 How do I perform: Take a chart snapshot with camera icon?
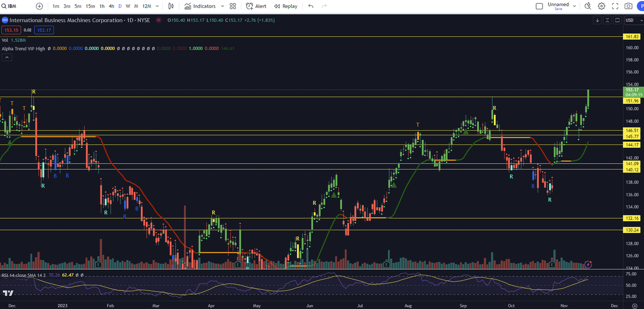coord(628,6)
